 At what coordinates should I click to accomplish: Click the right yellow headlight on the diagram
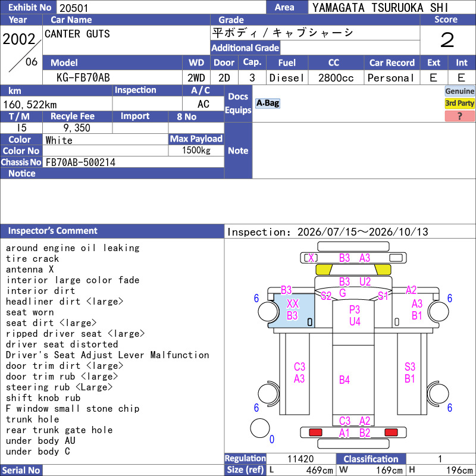pyautogui.click(x=383, y=270)
